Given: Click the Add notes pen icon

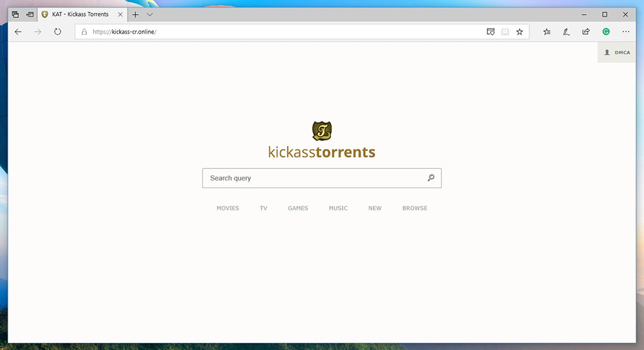Looking at the screenshot, I should coord(566,32).
